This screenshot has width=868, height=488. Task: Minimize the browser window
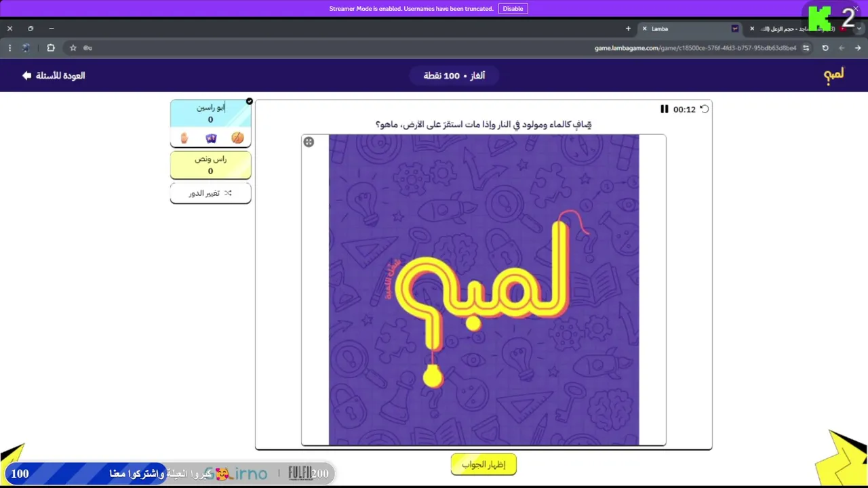click(x=52, y=28)
